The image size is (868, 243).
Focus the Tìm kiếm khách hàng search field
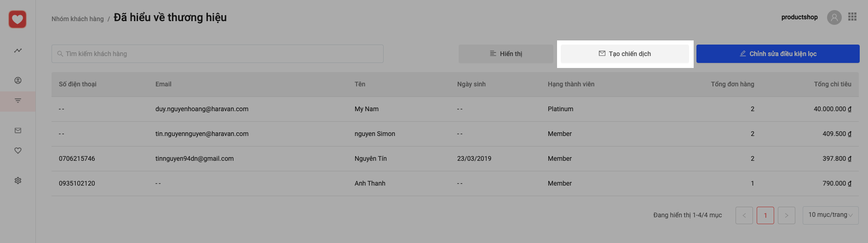(x=217, y=54)
